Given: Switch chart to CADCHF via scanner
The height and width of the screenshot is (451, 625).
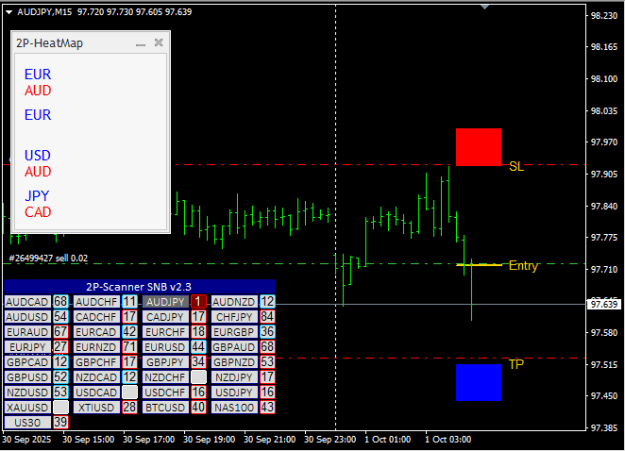Looking at the screenshot, I should click(x=96, y=317).
